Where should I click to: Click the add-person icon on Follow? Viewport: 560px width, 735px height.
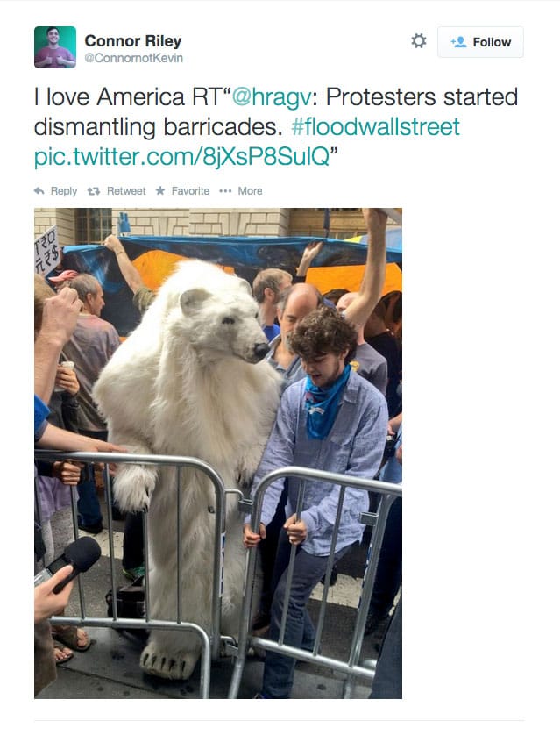tap(458, 42)
